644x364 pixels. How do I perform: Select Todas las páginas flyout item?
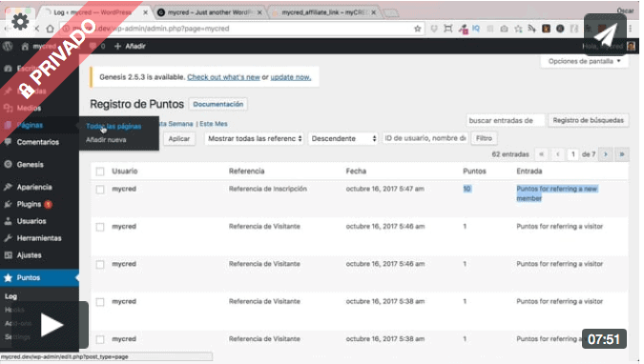[114, 127]
